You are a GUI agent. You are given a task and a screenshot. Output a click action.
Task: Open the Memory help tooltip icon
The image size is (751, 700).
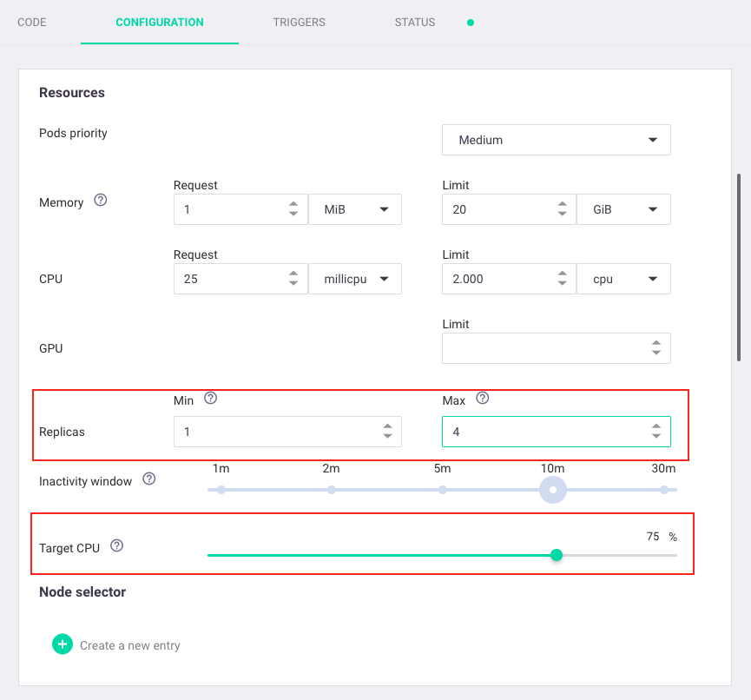(x=100, y=200)
